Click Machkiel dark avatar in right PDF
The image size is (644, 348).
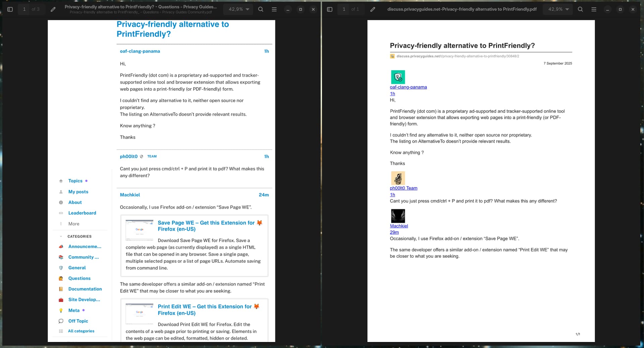(398, 216)
